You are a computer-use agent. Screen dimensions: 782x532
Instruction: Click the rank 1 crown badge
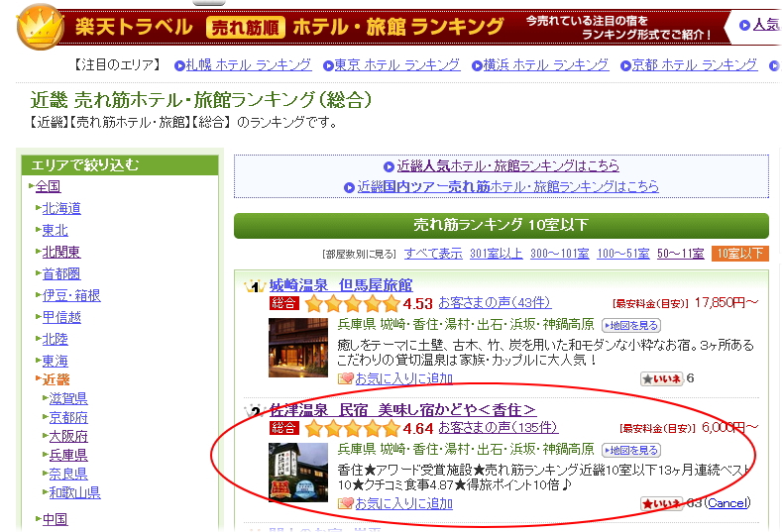(x=254, y=287)
